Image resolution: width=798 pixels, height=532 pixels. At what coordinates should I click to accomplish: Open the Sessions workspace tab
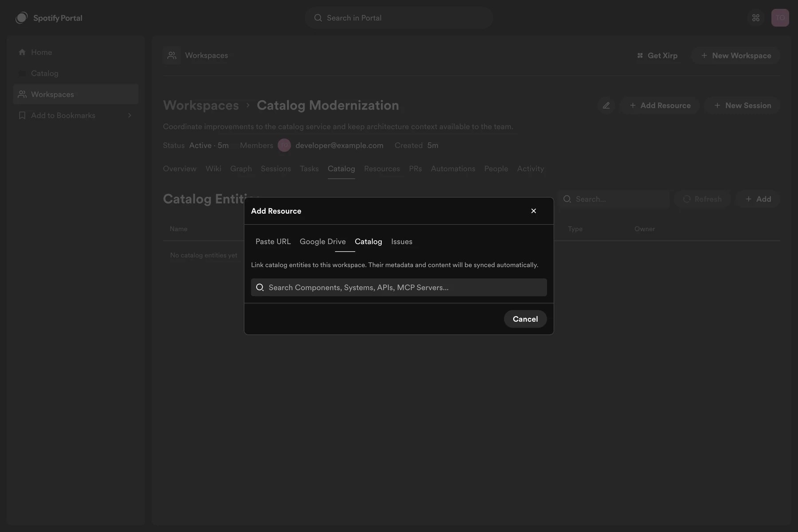click(x=276, y=169)
